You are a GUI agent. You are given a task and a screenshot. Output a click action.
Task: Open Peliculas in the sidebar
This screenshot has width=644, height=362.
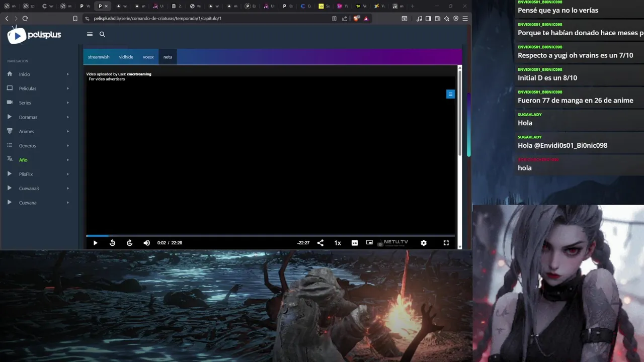(28, 88)
